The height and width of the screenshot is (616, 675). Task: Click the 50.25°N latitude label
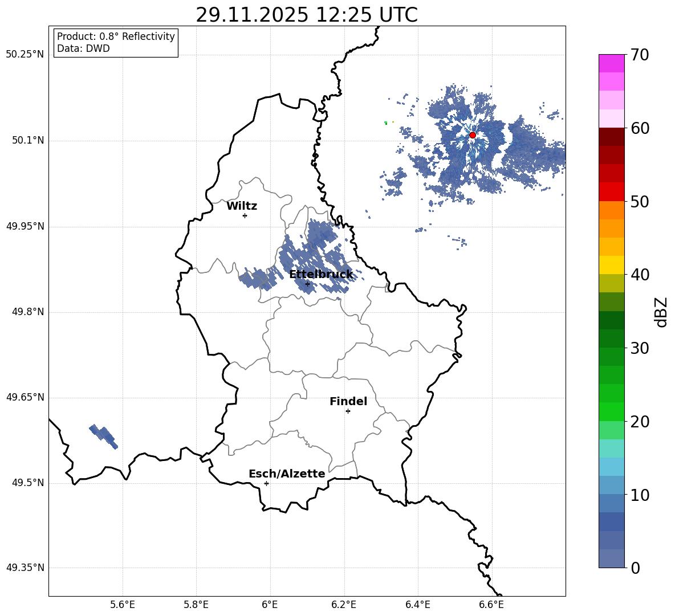coord(25,55)
